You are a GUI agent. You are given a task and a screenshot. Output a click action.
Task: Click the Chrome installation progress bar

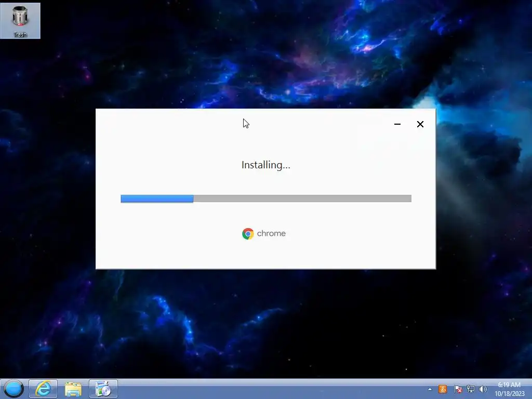pyautogui.click(x=266, y=198)
